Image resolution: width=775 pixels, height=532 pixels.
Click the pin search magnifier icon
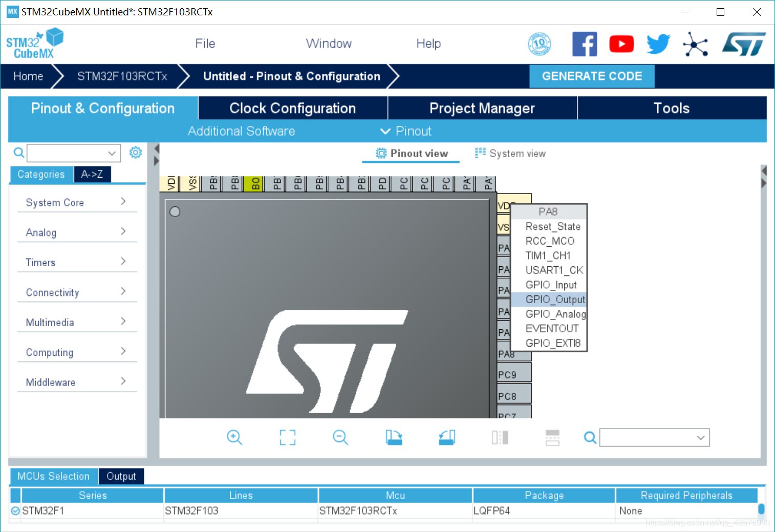click(x=590, y=438)
